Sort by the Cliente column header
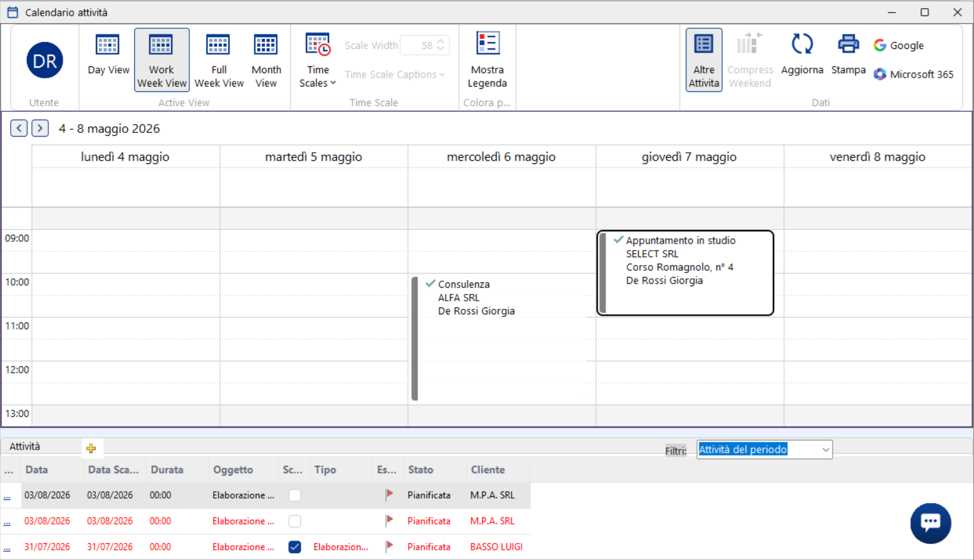 click(498, 470)
